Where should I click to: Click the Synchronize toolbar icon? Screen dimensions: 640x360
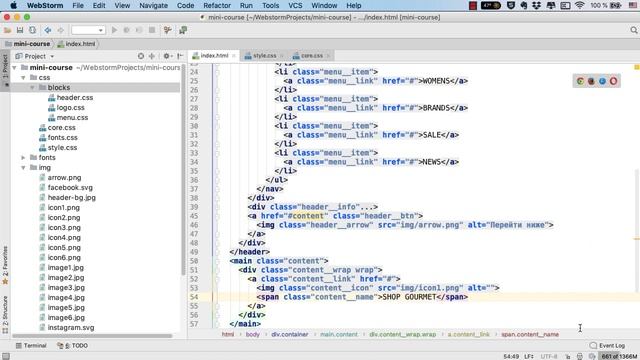(32, 30)
